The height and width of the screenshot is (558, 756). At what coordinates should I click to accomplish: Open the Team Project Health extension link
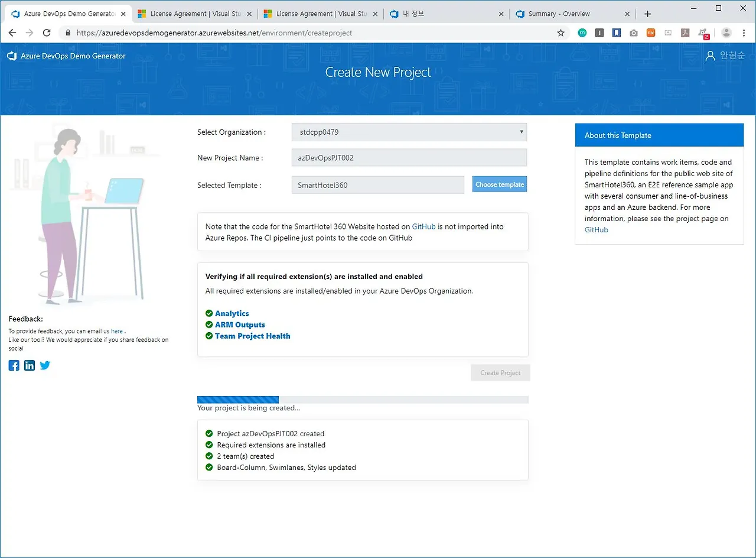tap(253, 336)
